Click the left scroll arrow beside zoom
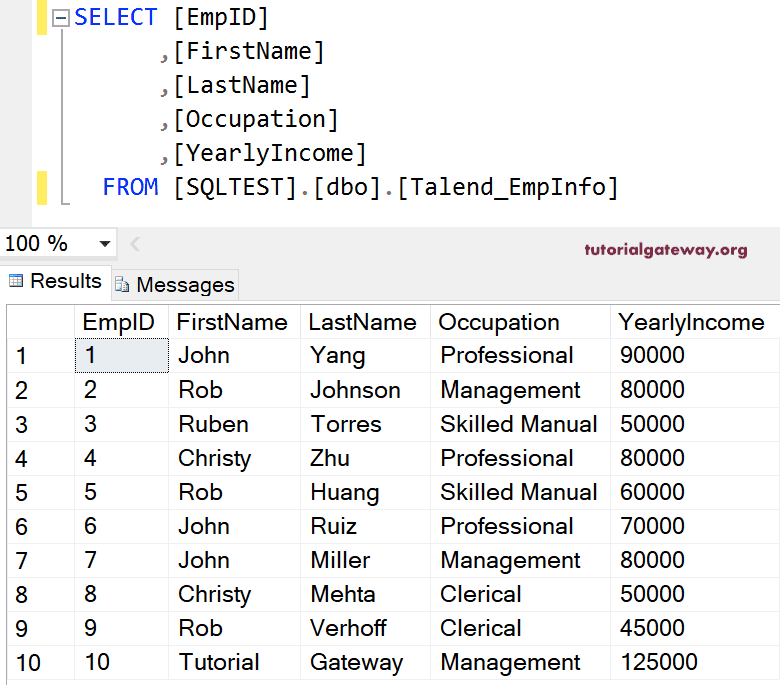Viewport: 780px width, 685px height. tap(135, 244)
